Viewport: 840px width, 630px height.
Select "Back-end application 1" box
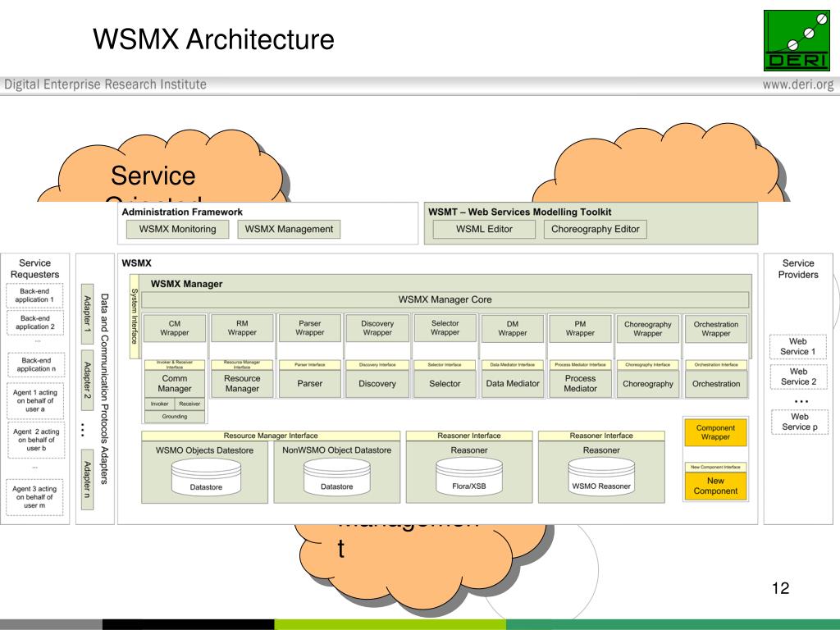click(34, 295)
